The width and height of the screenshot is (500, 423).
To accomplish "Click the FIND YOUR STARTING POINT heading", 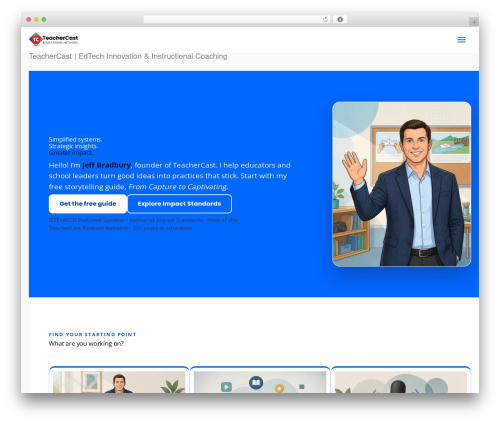I will click(92, 334).
